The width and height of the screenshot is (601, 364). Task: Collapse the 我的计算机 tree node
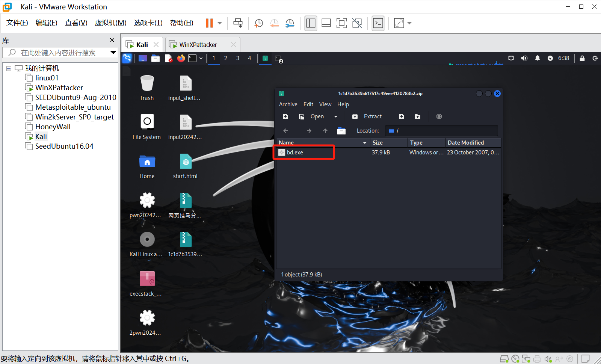click(9, 68)
